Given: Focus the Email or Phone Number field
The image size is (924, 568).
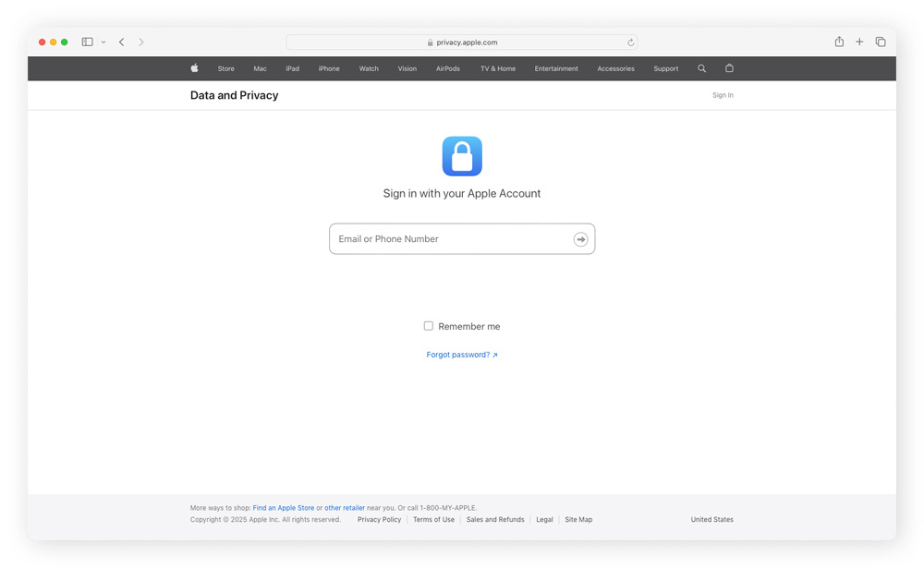Looking at the screenshot, I should click(462, 238).
